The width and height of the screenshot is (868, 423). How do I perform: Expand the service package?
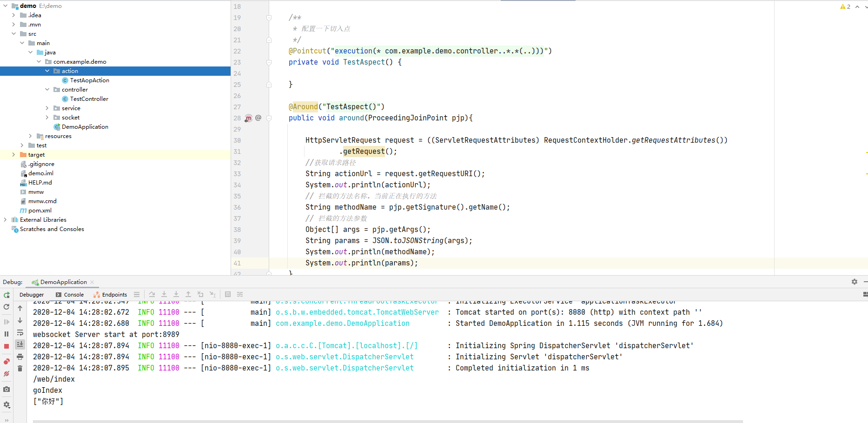(47, 108)
